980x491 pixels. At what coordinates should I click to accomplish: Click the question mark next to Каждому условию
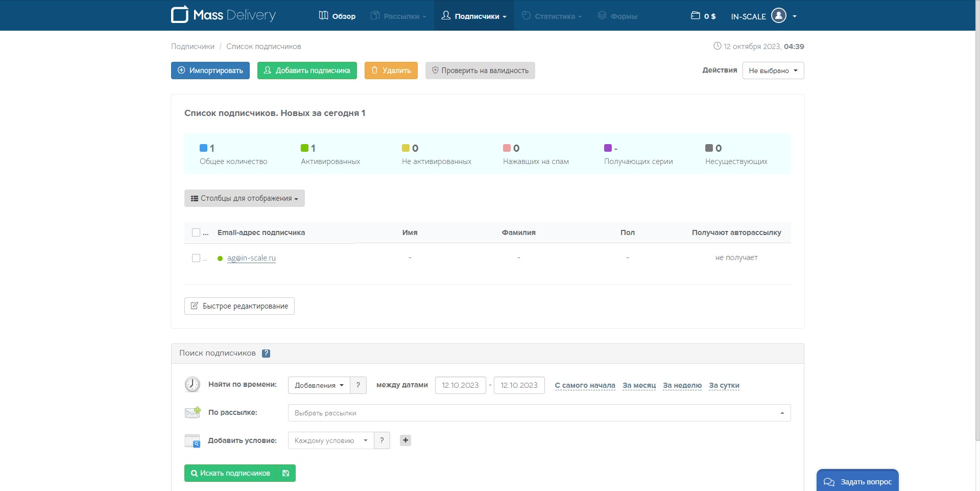(382, 440)
